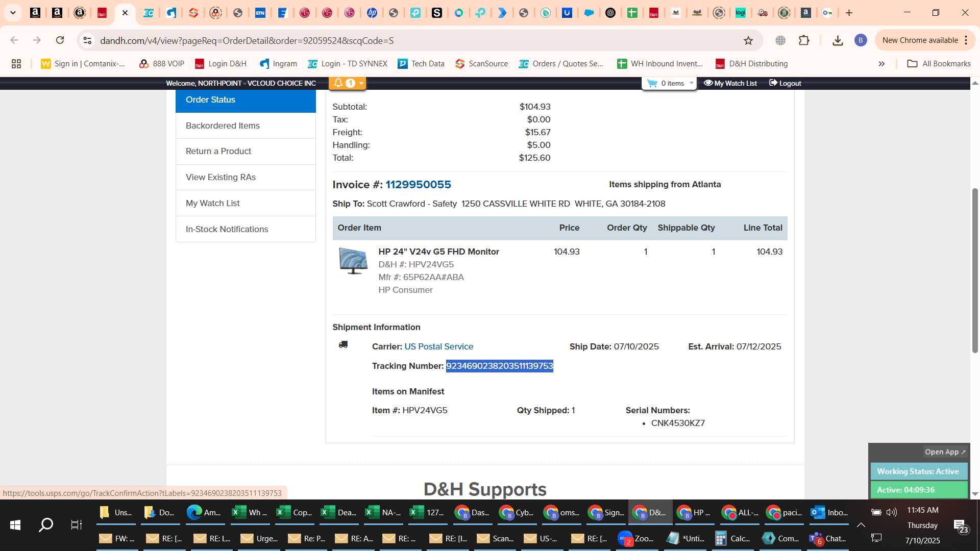Open the Chrome profile avatar B

[x=861, y=40]
